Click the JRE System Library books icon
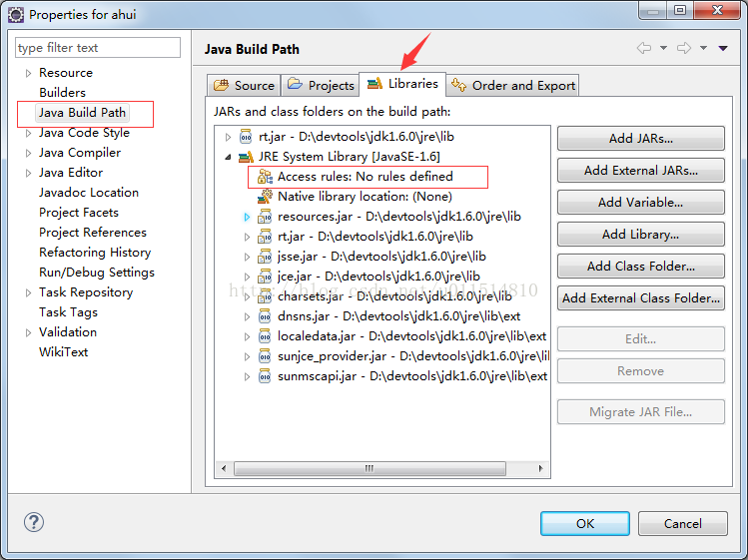The width and height of the screenshot is (748, 560). [x=246, y=157]
